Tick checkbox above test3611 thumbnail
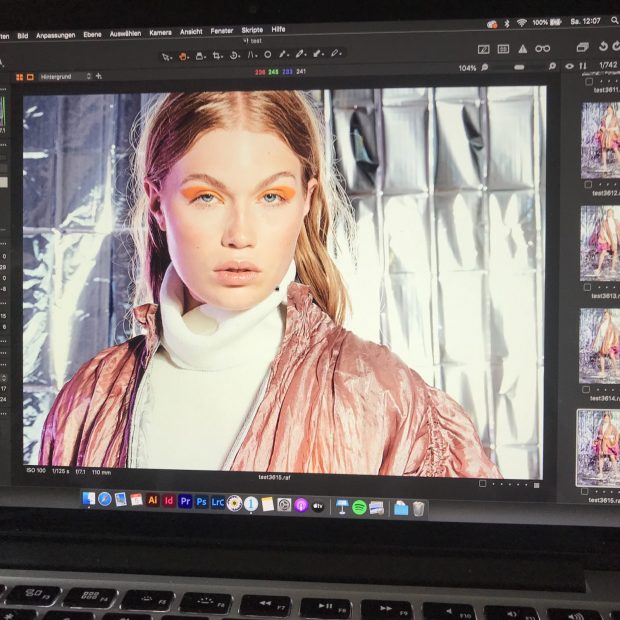The width and height of the screenshot is (620, 620). pos(589,82)
